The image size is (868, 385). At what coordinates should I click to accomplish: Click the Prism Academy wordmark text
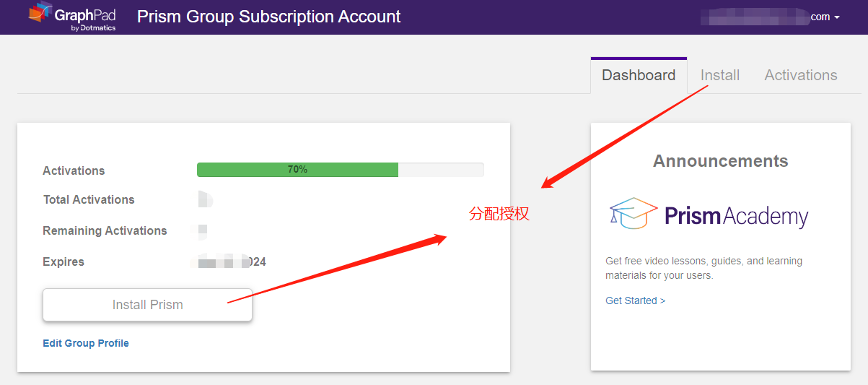(x=736, y=216)
